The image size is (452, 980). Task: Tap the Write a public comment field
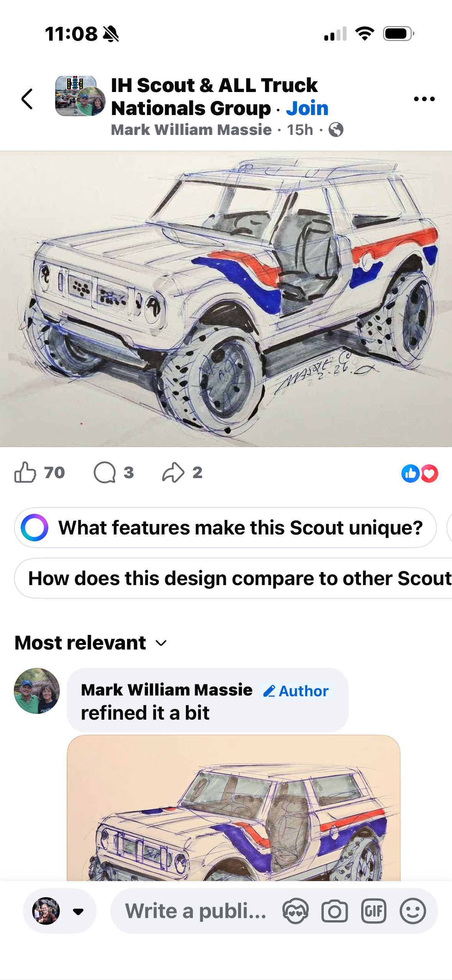196,911
